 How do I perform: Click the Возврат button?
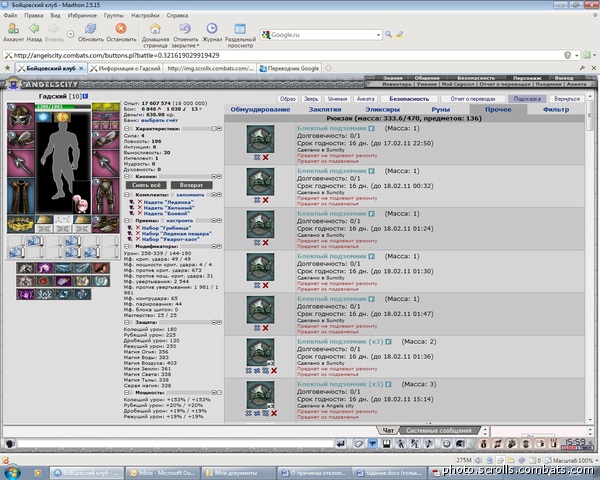tap(191, 185)
